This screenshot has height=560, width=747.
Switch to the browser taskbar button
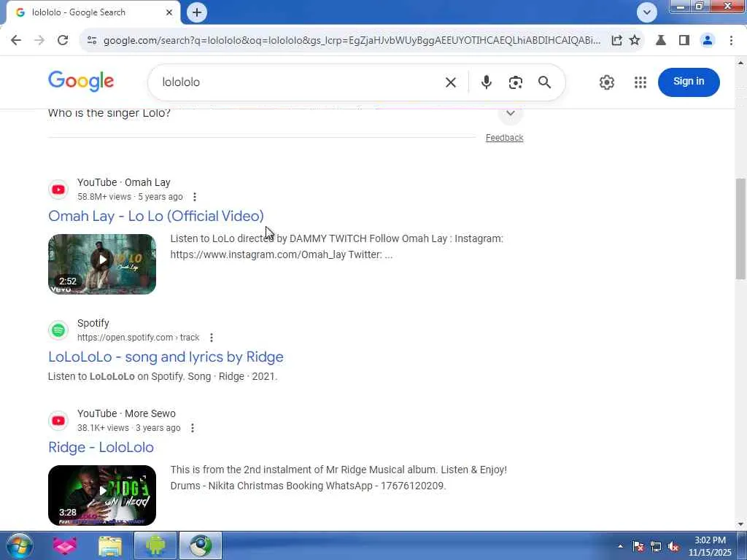coord(201,545)
